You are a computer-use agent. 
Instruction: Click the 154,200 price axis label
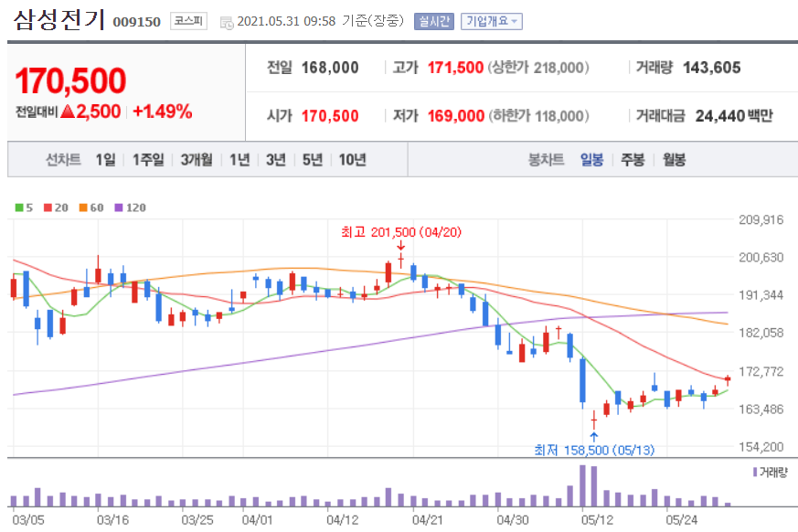pyautogui.click(x=761, y=447)
